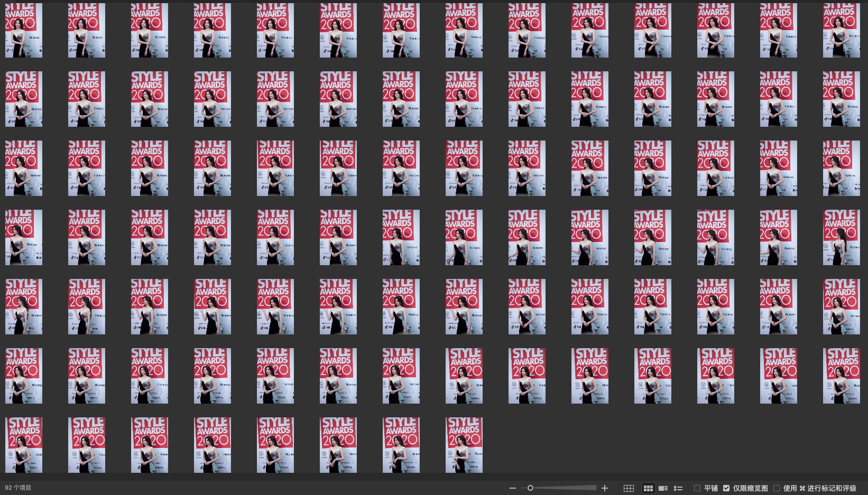Enable 使用 ⌘ 进行标记和评级 checkbox
The height and width of the screenshot is (495, 868).
(x=777, y=488)
